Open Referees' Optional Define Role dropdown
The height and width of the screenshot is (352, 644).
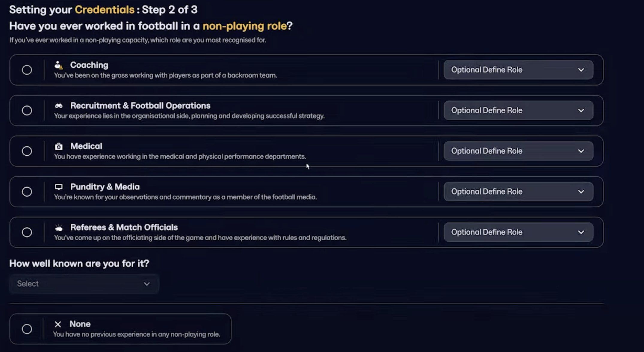point(518,232)
